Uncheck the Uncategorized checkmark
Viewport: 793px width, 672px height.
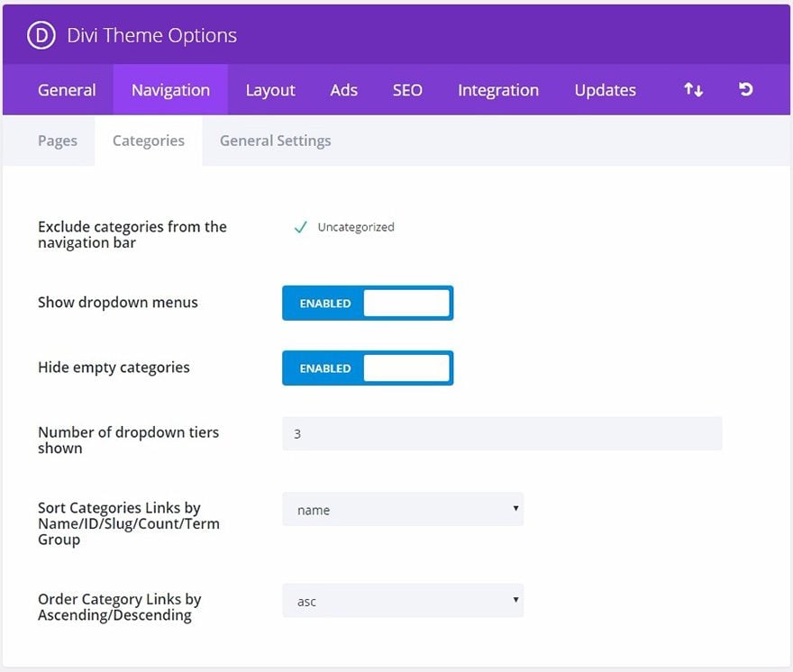(x=300, y=227)
